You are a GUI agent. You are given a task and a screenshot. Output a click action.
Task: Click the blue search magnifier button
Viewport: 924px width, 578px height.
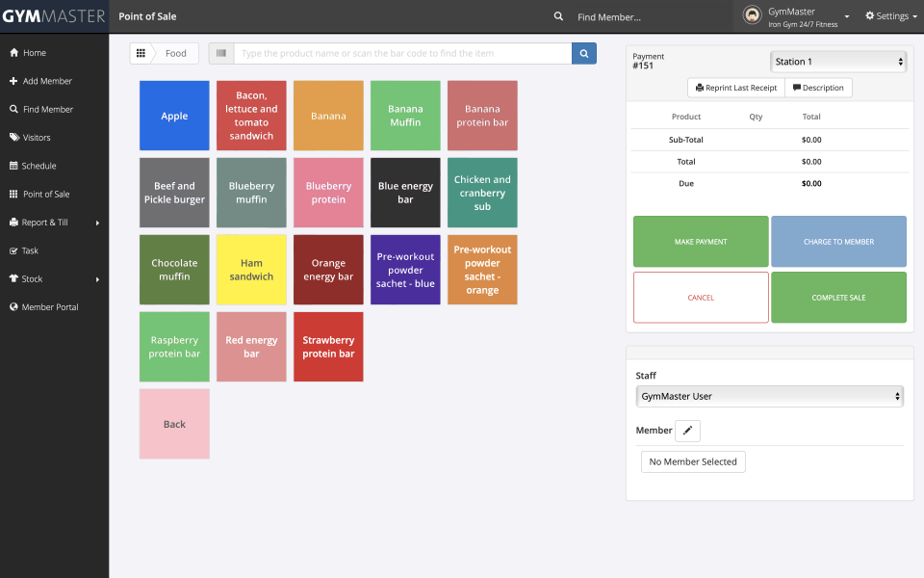583,53
